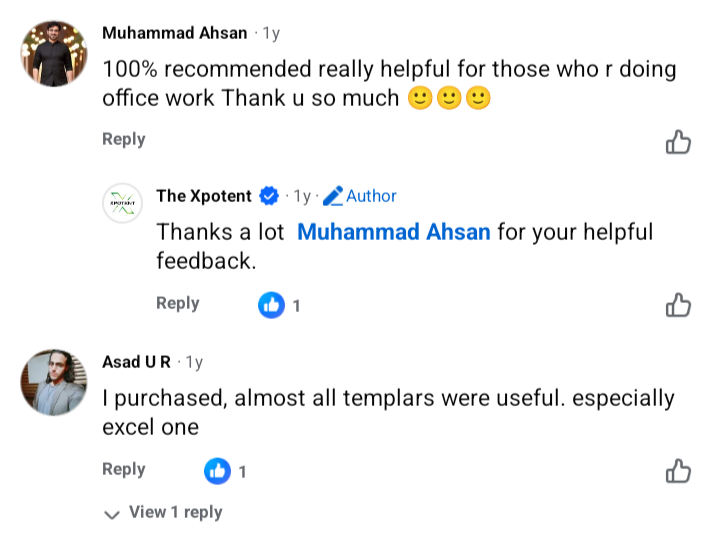Open Muhammad Ahsan's commenter name at top
The height and width of the screenshot is (539, 720).
pyautogui.click(x=174, y=33)
